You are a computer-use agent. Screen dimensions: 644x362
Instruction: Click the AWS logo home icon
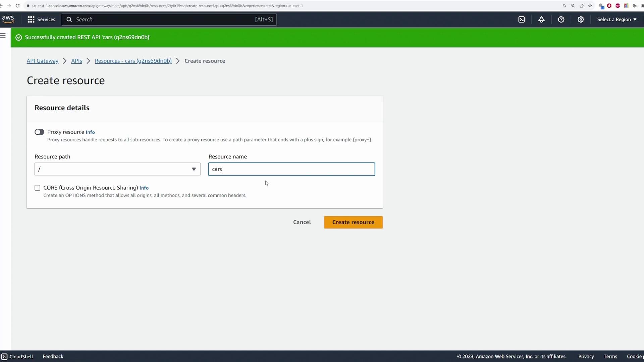[x=8, y=19]
